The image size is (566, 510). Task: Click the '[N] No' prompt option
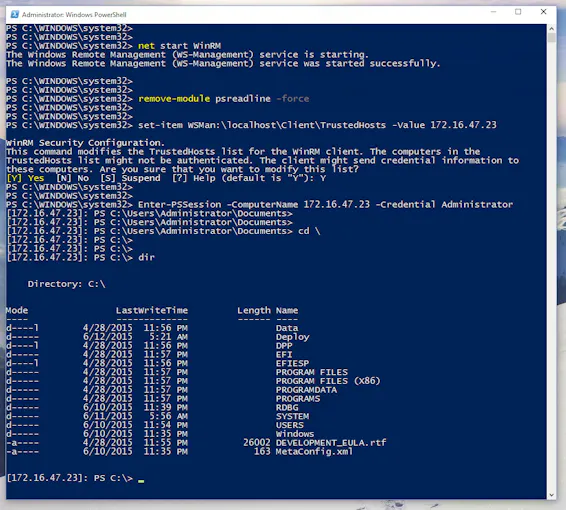click(73, 178)
